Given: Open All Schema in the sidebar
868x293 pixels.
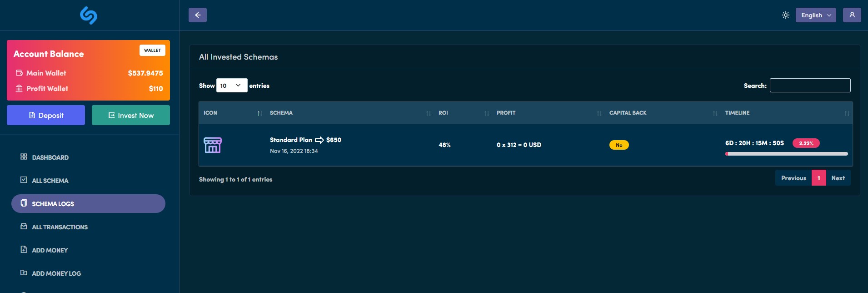Looking at the screenshot, I should coord(88,180).
